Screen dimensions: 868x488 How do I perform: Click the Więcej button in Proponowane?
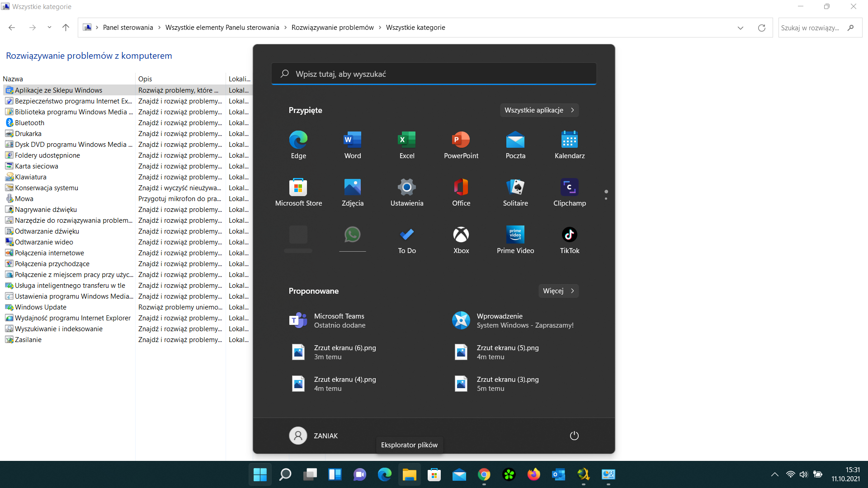tap(558, 291)
